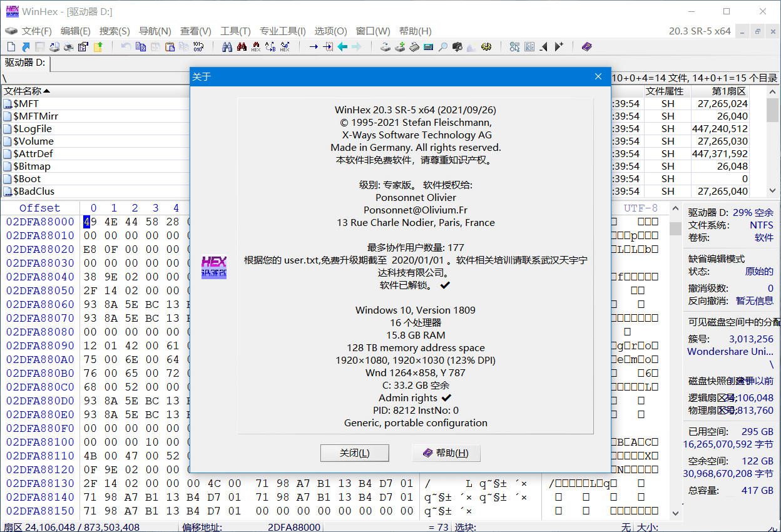This screenshot has height=532, width=781.
Task: Click the blue binoculars Find Text icon
Action: [227, 47]
